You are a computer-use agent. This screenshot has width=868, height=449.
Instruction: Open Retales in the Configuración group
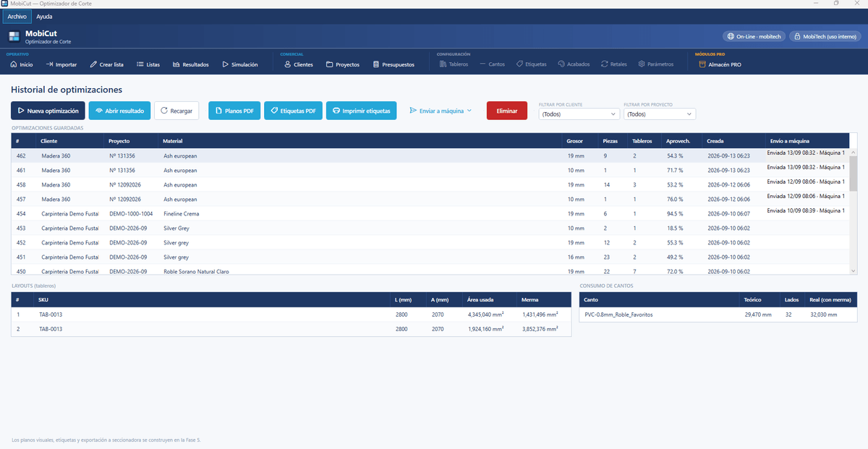pos(614,64)
